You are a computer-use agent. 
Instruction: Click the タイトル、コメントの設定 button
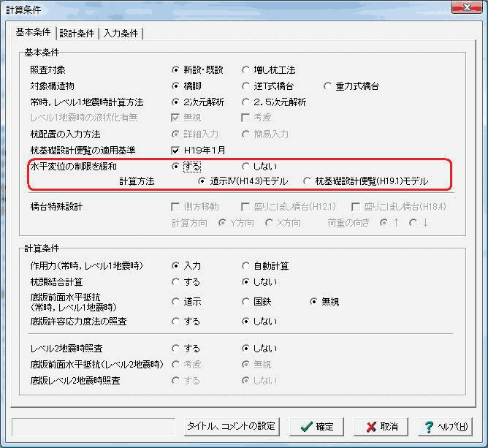232,426
